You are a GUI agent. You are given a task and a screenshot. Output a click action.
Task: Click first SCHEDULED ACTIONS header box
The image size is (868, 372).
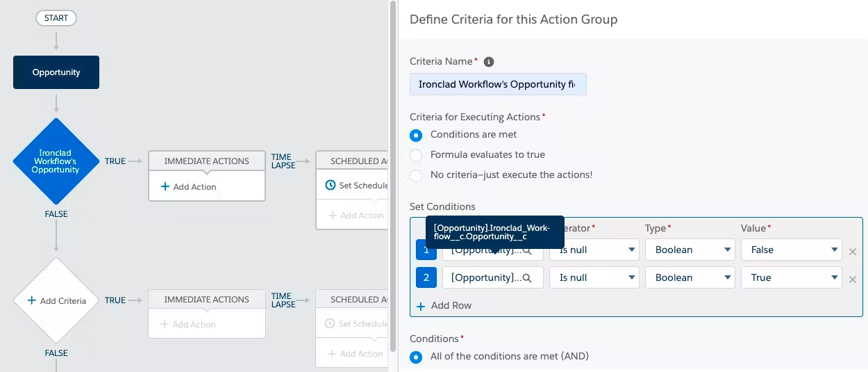[x=352, y=161]
